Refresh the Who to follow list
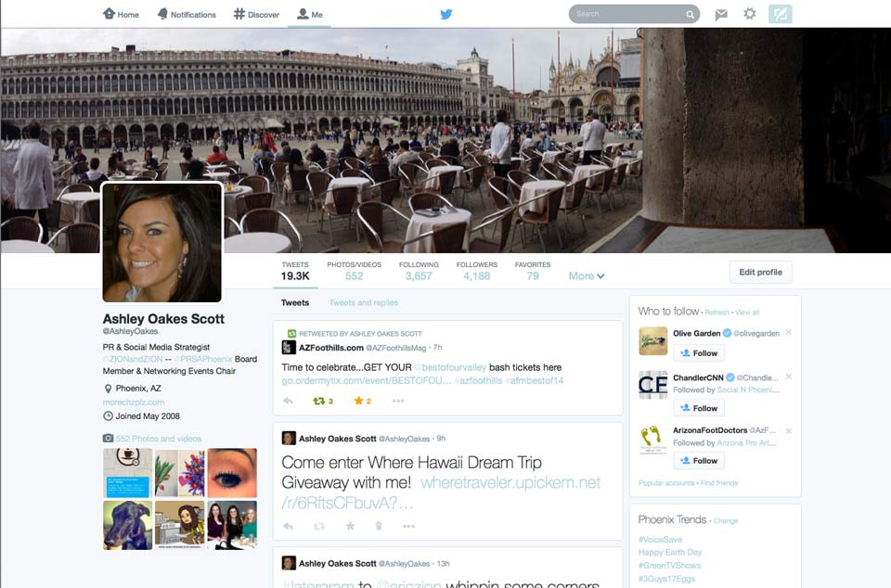Viewport: 891px width, 588px height. click(x=717, y=313)
